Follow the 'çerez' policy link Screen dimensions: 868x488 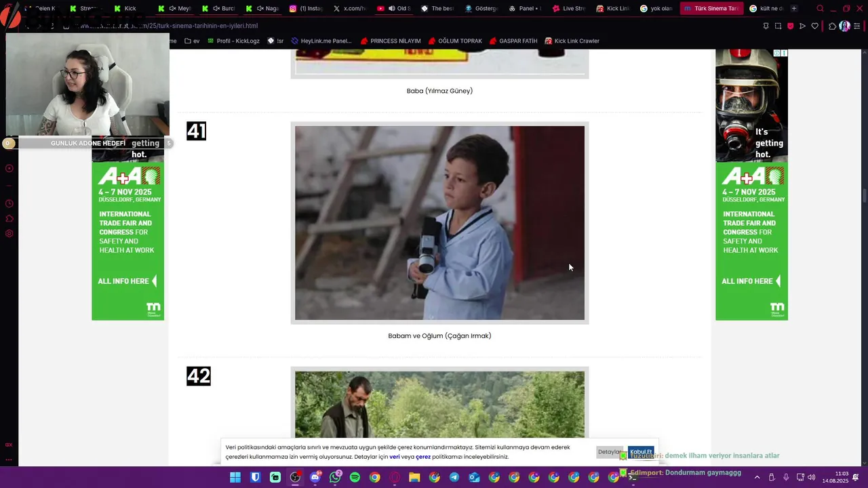pyautogui.click(x=423, y=457)
